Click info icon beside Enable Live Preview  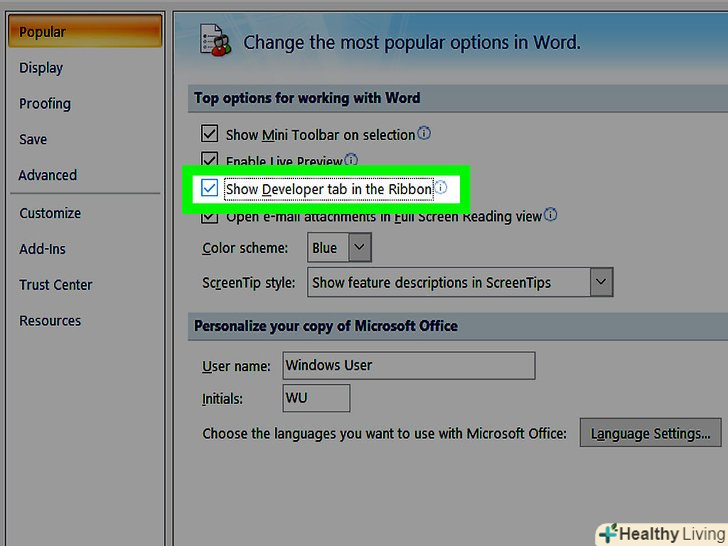pos(351,159)
